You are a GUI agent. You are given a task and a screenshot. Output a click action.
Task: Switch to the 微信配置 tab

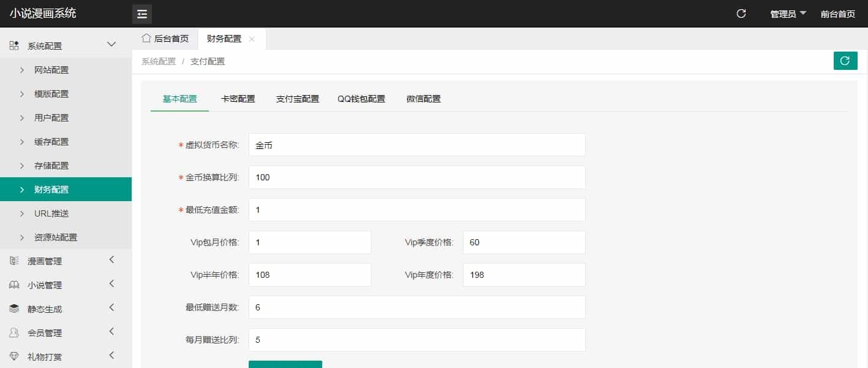pos(423,98)
